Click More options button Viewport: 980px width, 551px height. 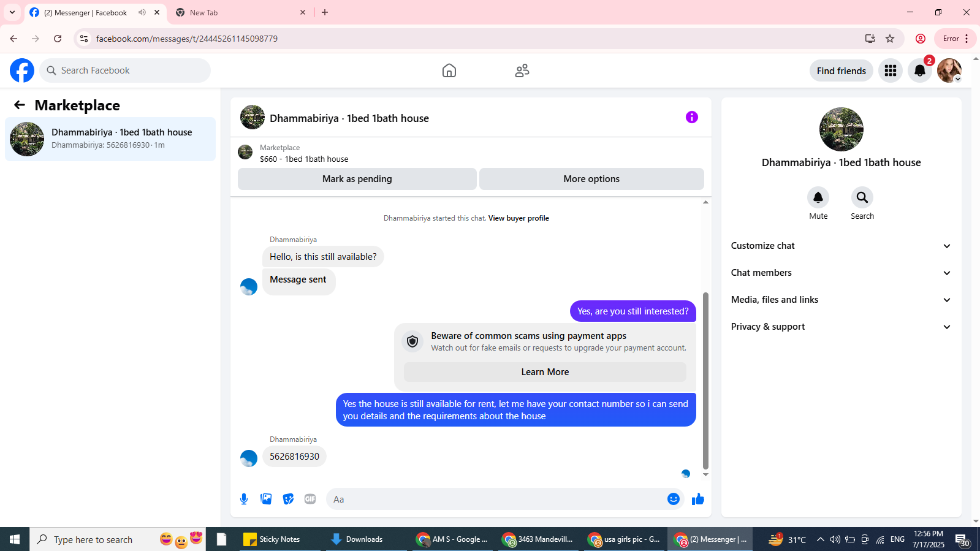[x=591, y=179]
